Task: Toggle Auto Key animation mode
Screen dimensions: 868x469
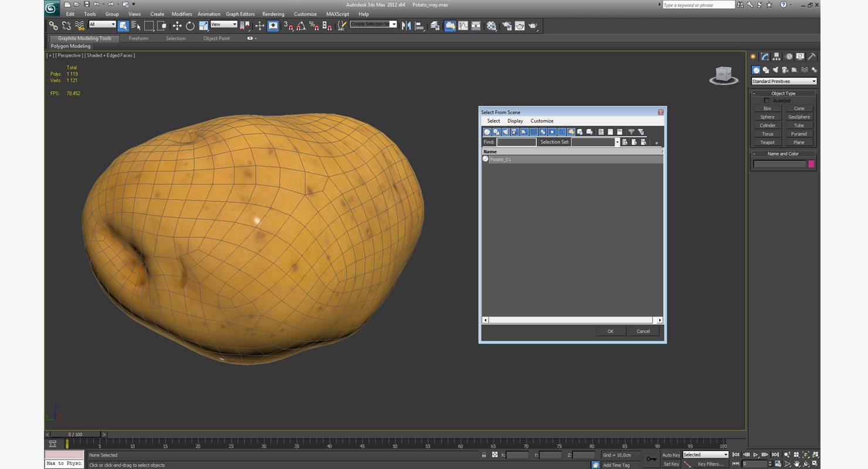Action: [671, 455]
